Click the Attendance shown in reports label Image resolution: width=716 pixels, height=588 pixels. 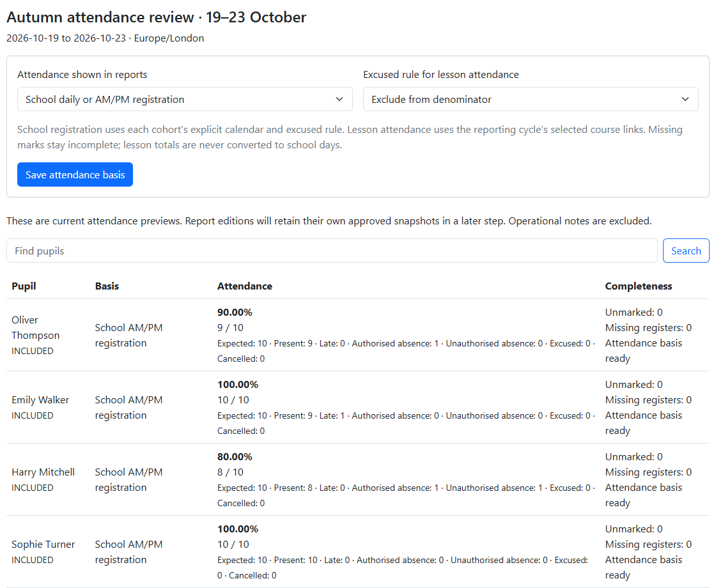pyautogui.click(x=82, y=74)
